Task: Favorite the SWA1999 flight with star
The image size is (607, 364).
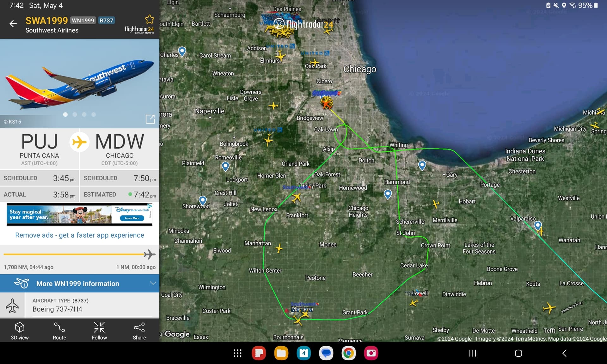Action: (149, 19)
